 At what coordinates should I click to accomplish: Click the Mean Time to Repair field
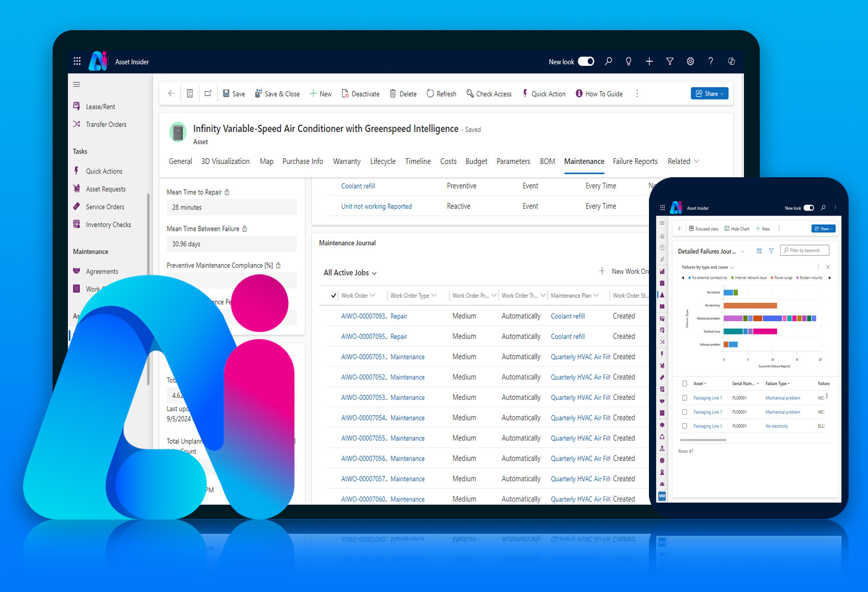(x=231, y=207)
